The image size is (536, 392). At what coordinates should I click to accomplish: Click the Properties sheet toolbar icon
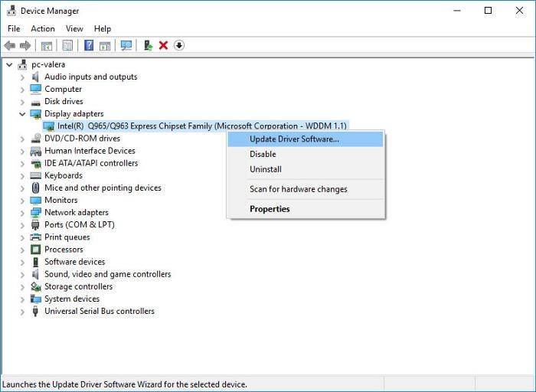click(x=67, y=45)
